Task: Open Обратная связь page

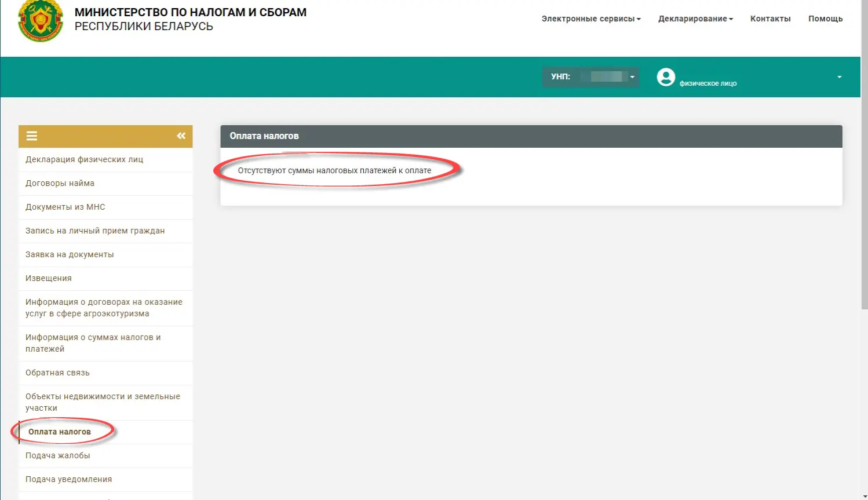Action: tap(105, 373)
